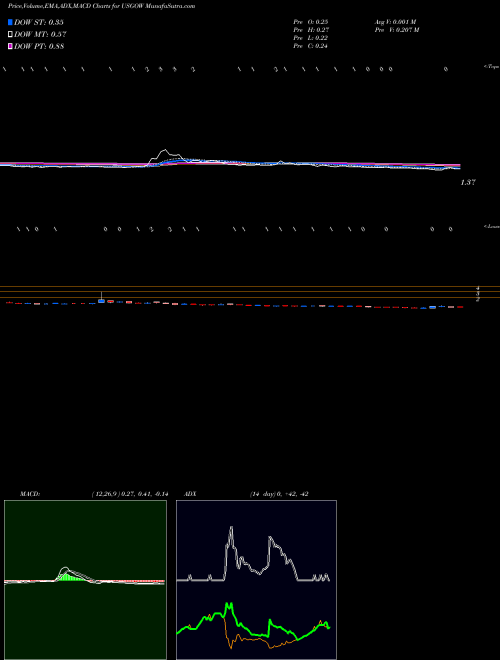The height and width of the screenshot is (660, 500).
Task: Click the blue DOW ST legend swatch
Action: coord(10,22)
